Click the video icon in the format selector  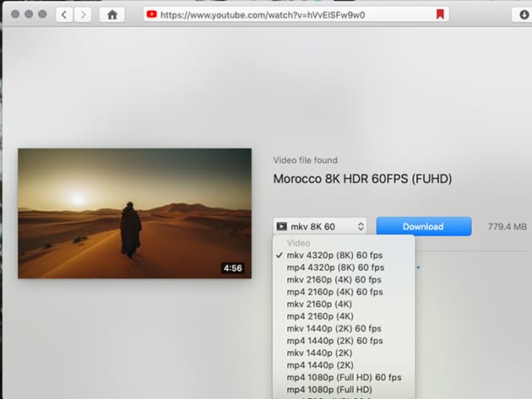[x=281, y=226]
